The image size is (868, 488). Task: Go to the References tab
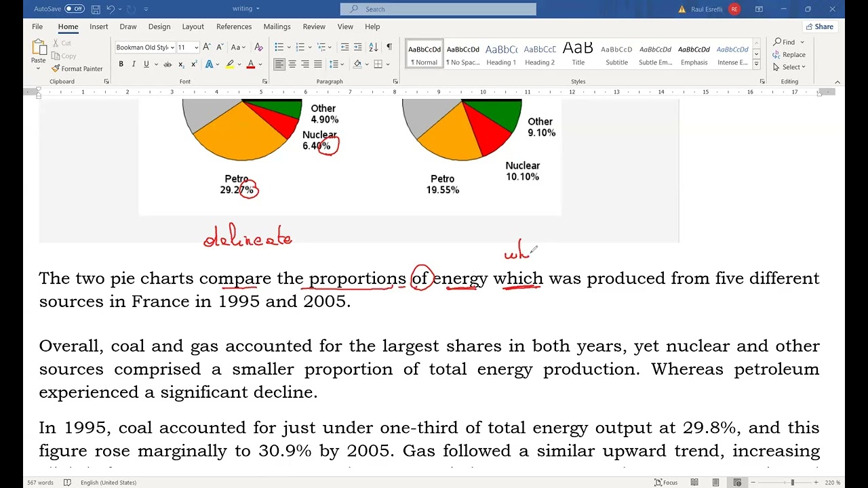pos(234,26)
